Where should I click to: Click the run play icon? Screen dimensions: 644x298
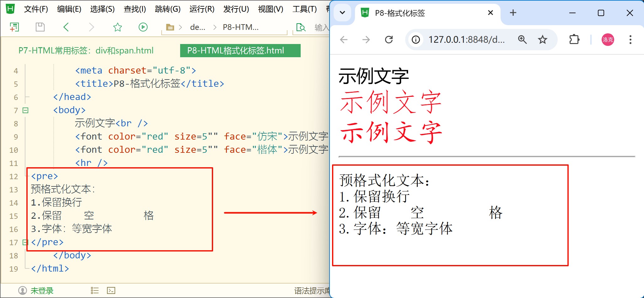click(x=143, y=27)
